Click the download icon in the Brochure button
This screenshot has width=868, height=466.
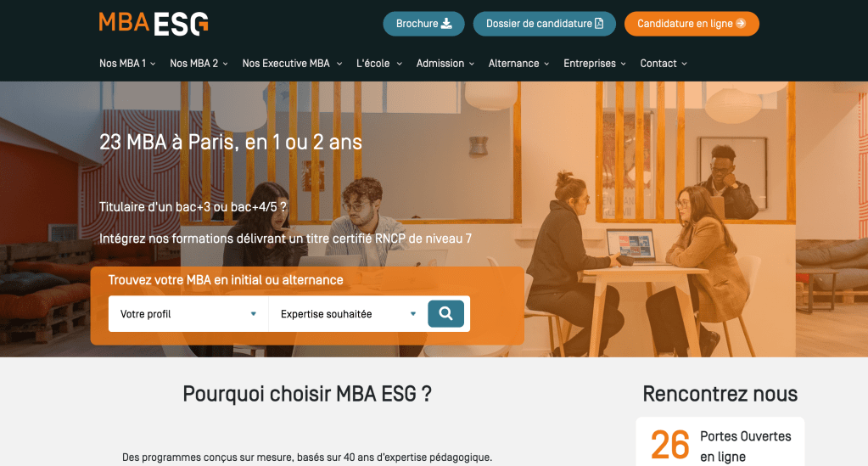click(446, 23)
